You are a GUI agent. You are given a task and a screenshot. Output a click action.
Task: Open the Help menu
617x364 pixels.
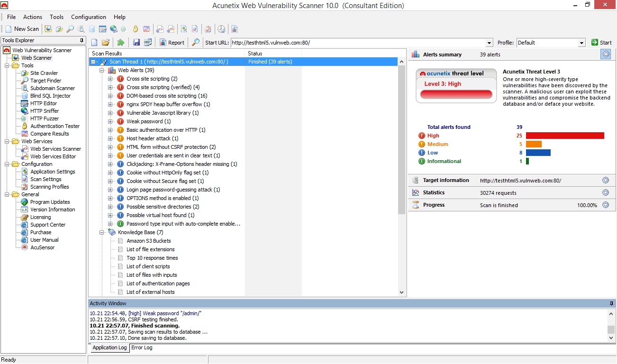tap(120, 17)
